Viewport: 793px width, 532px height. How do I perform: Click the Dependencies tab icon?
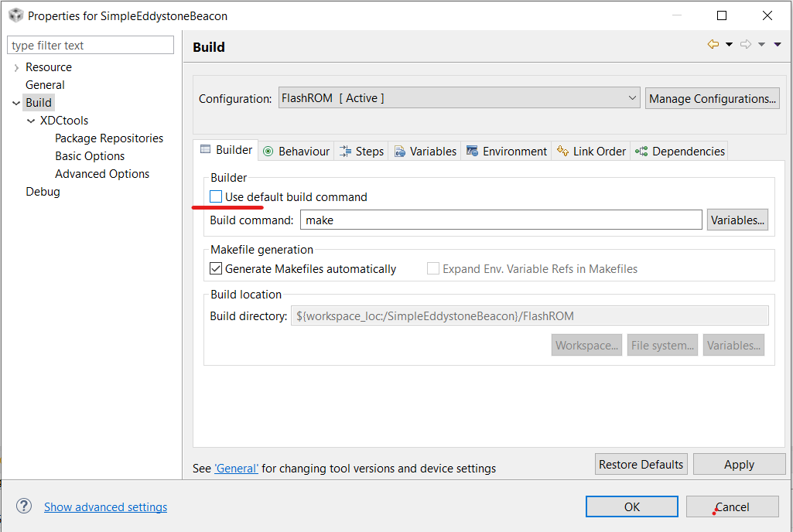pos(641,152)
